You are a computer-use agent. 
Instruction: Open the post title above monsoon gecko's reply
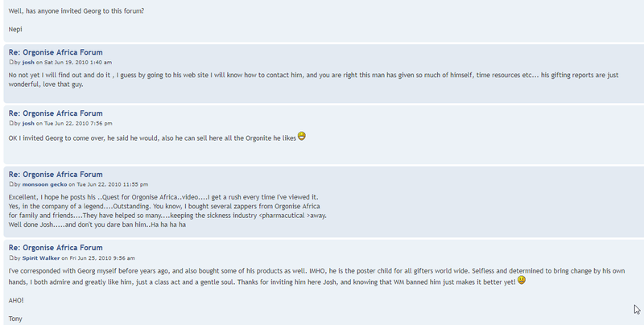[x=56, y=175]
